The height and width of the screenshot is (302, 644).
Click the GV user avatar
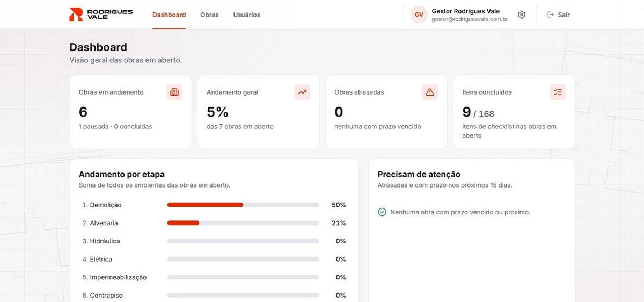pos(419,15)
